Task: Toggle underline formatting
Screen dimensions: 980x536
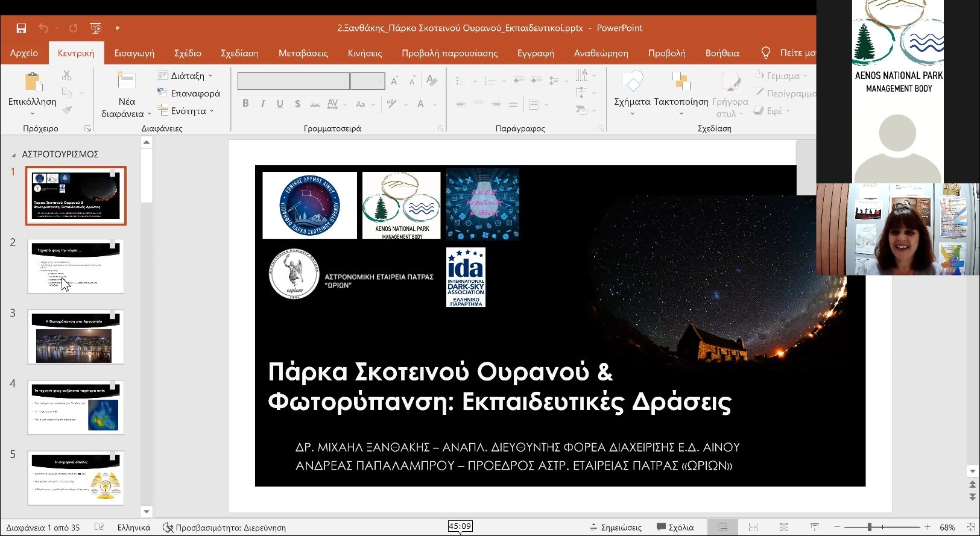Action: (280, 104)
